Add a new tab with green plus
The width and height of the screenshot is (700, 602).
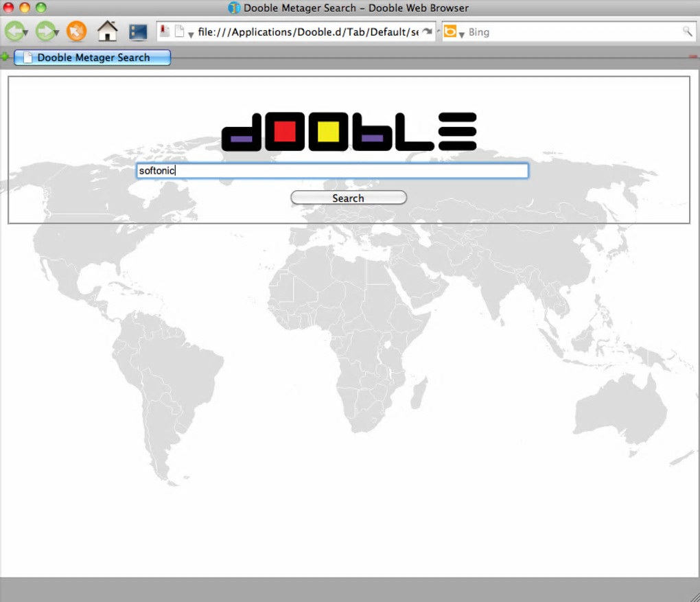[5, 57]
